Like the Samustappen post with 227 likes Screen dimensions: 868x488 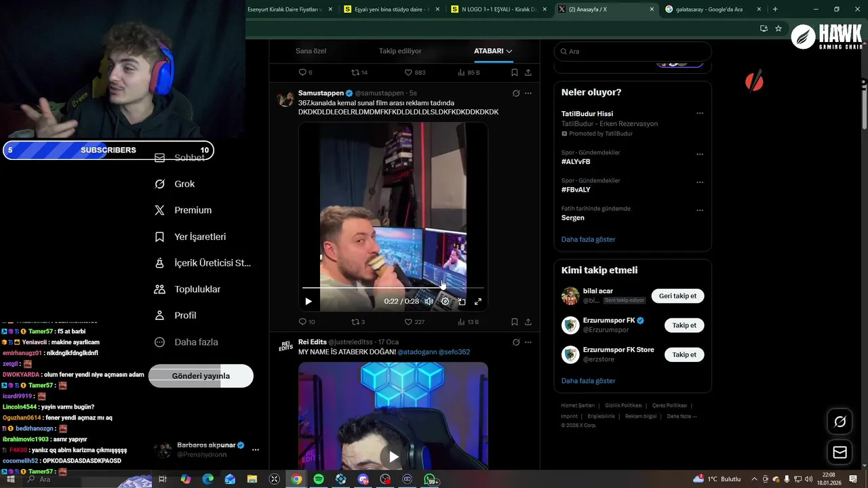click(414, 322)
